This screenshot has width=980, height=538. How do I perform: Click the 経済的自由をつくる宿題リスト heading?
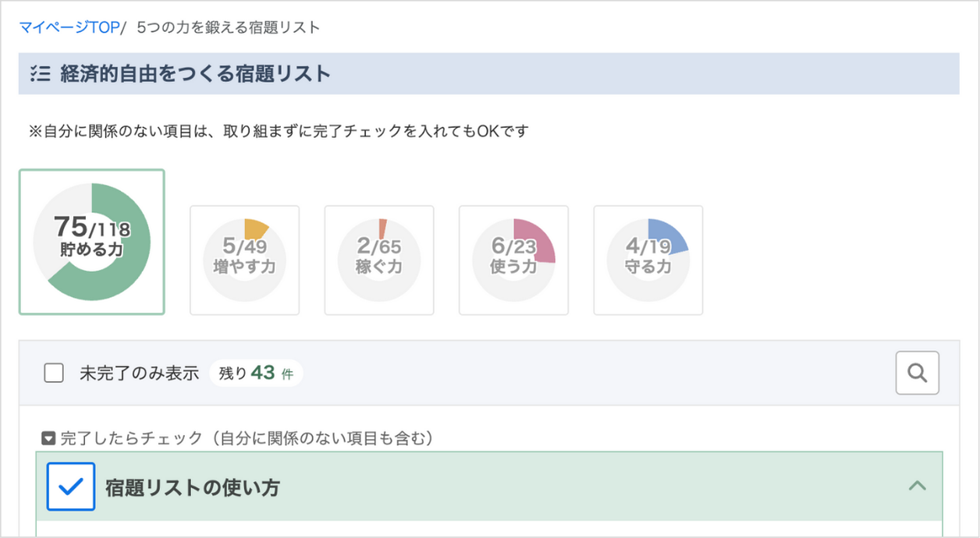click(195, 74)
